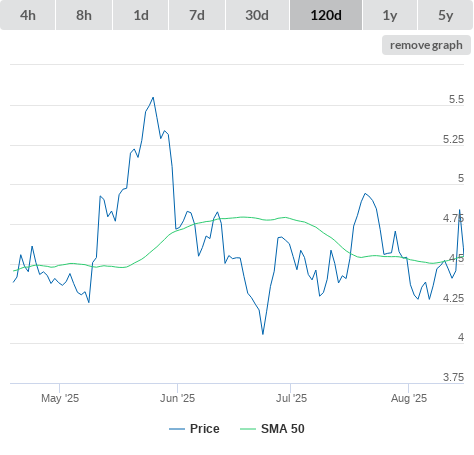Screen dimensions: 474x455
Task: Click the Jun '25 axis label
Action: pyautogui.click(x=177, y=398)
